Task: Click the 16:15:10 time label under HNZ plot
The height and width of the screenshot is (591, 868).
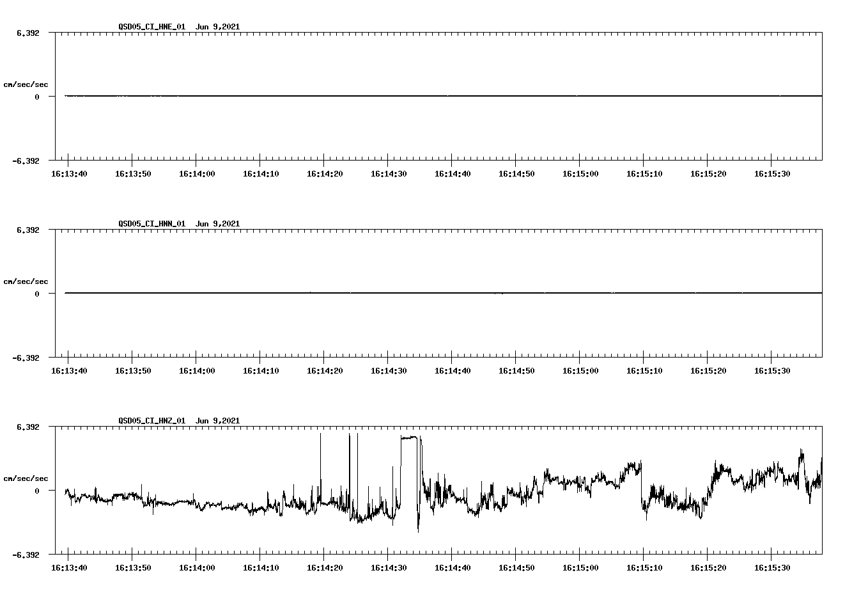Action: pos(644,568)
